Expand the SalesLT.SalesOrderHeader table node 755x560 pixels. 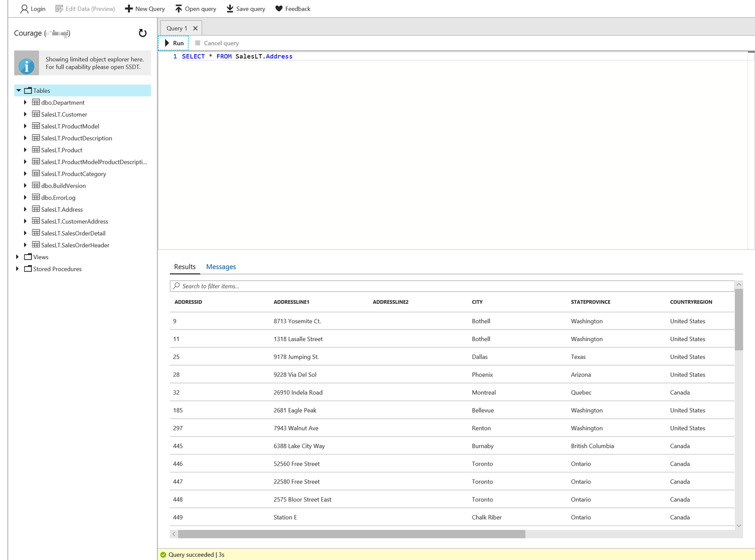tap(25, 245)
